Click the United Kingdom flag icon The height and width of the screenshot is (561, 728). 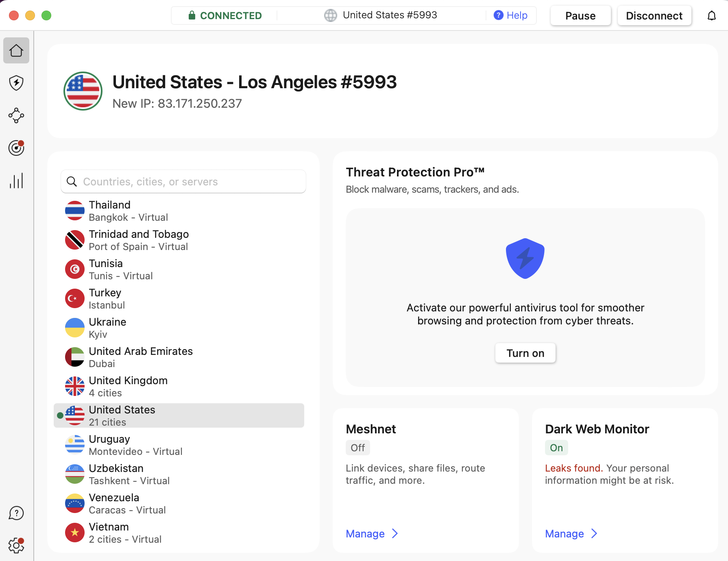75,386
